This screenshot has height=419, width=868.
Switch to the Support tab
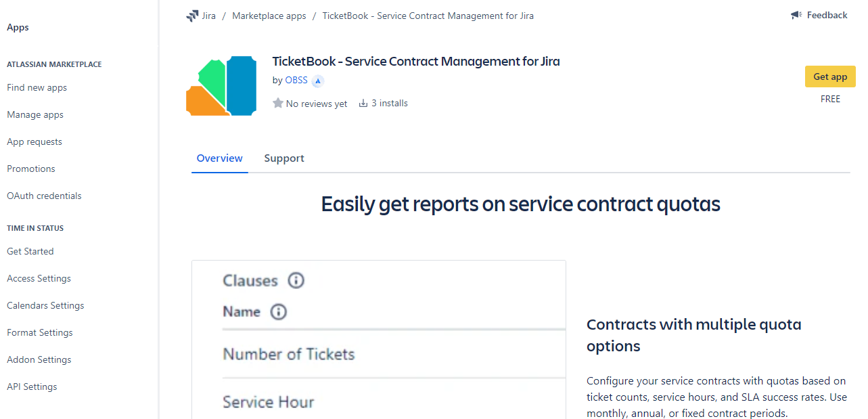pos(283,158)
